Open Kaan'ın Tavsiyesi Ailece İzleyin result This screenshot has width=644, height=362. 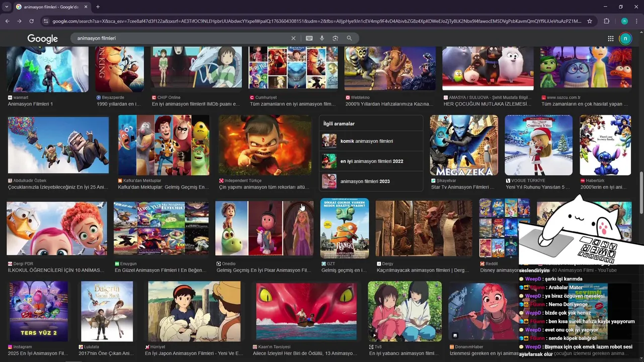pos(304,353)
